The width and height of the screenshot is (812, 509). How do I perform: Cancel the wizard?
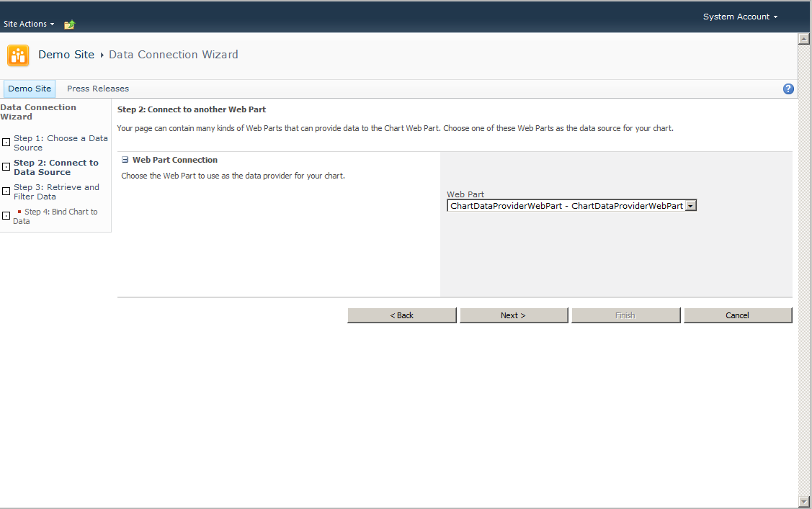coord(738,315)
